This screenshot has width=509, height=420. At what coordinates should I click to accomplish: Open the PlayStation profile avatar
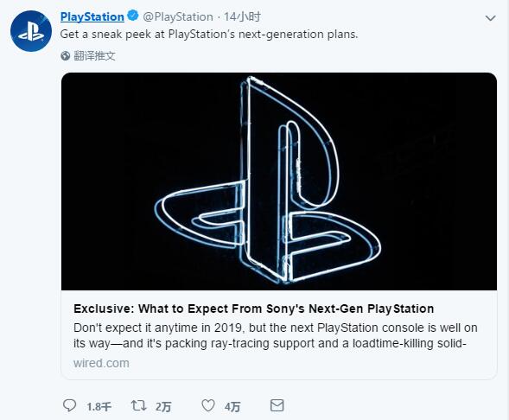tap(31, 31)
